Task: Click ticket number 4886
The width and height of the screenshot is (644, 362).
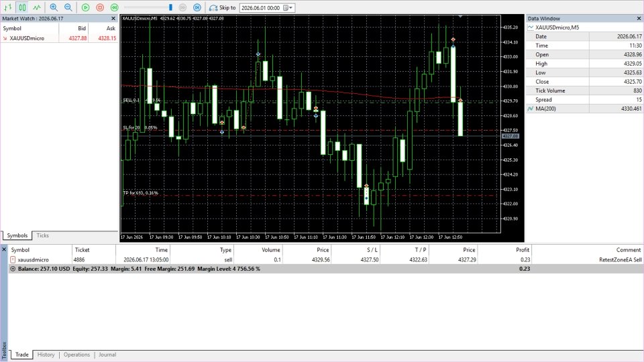Action: (x=79, y=259)
